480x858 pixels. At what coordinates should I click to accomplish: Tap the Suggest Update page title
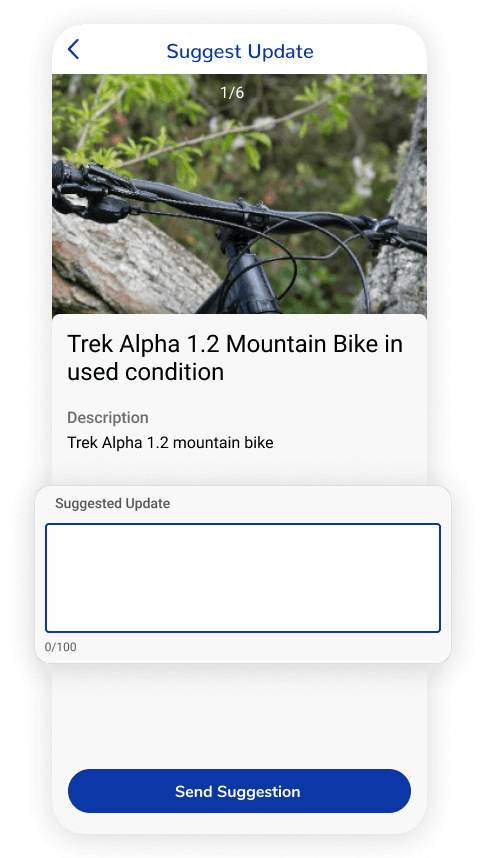pyautogui.click(x=240, y=51)
